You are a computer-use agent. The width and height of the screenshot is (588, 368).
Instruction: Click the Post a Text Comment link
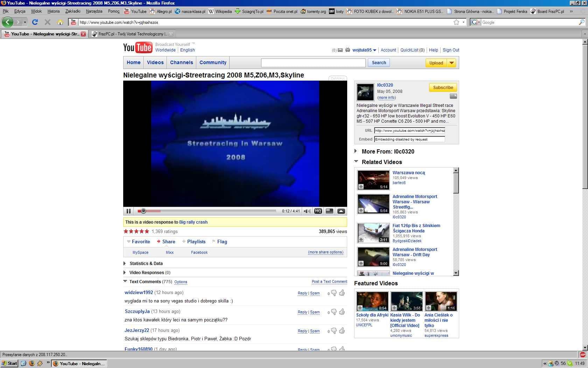[329, 281]
